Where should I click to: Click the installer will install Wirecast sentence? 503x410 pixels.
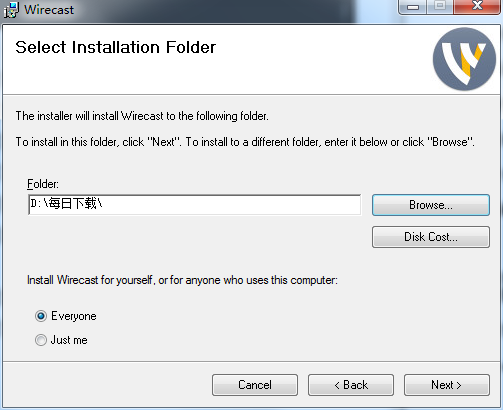click(x=142, y=116)
